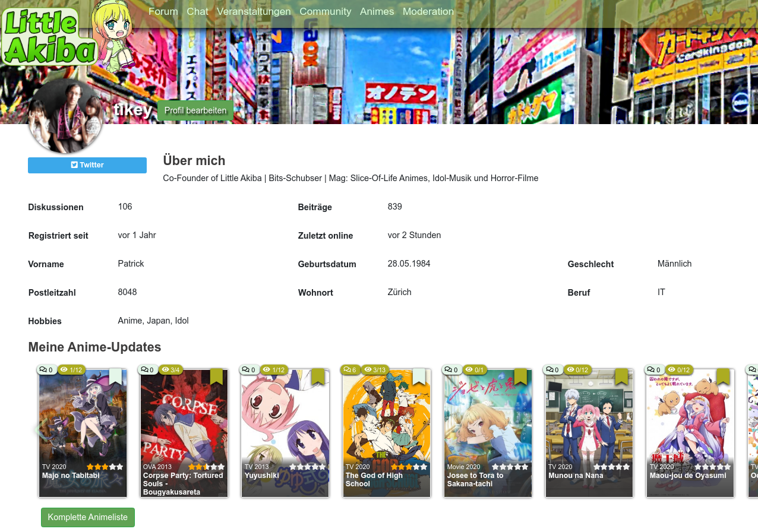Click the Profil bearbeiten button

coord(195,110)
